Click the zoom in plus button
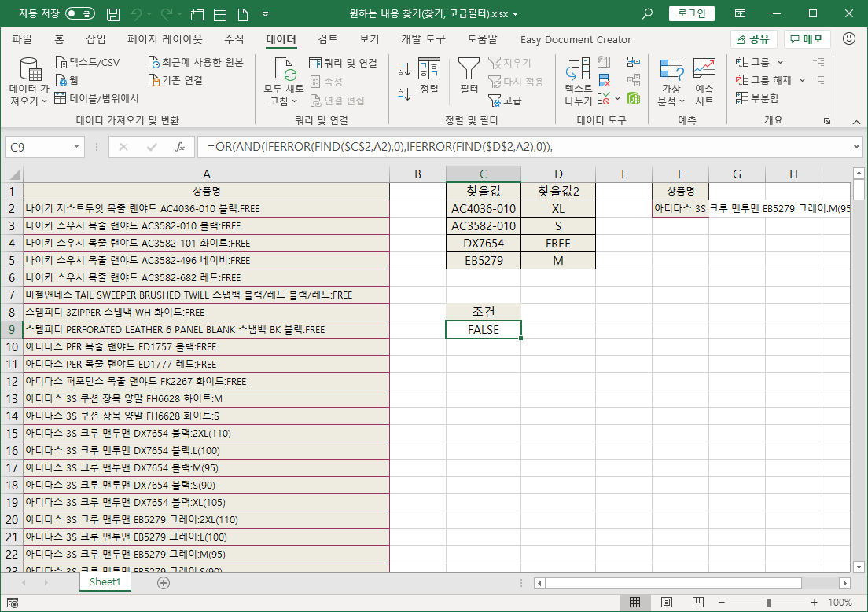The height and width of the screenshot is (612, 868). pos(814,602)
